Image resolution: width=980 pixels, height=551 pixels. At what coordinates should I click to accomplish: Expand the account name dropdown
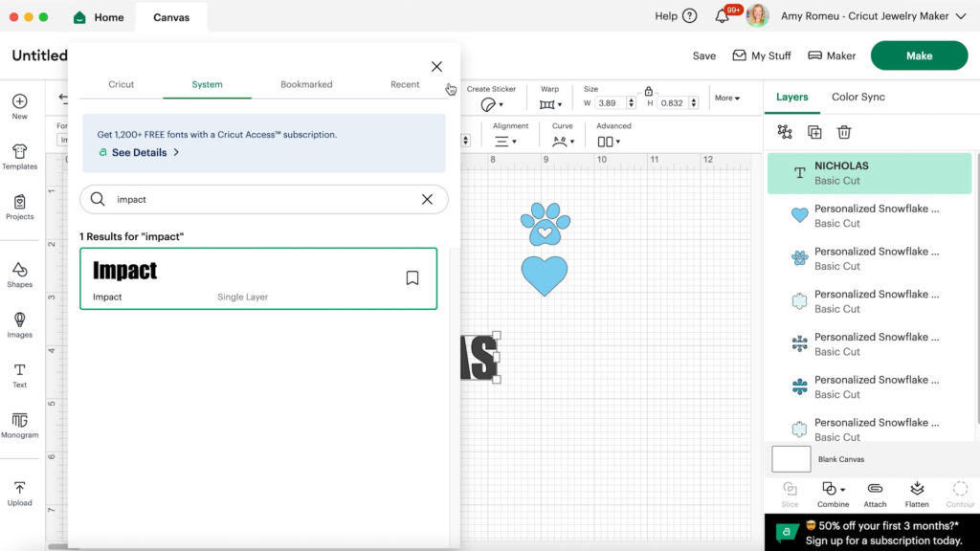[x=961, y=16]
